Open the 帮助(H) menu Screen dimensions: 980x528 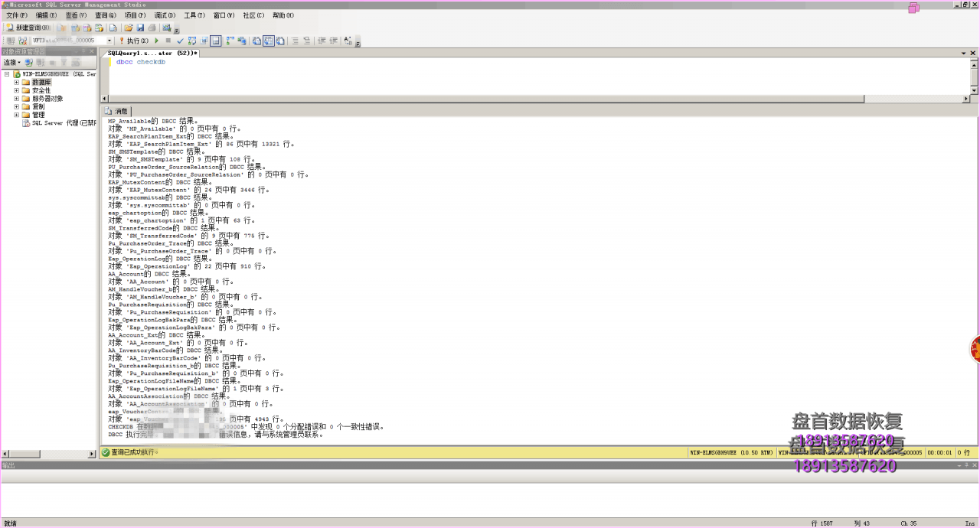[x=283, y=15]
